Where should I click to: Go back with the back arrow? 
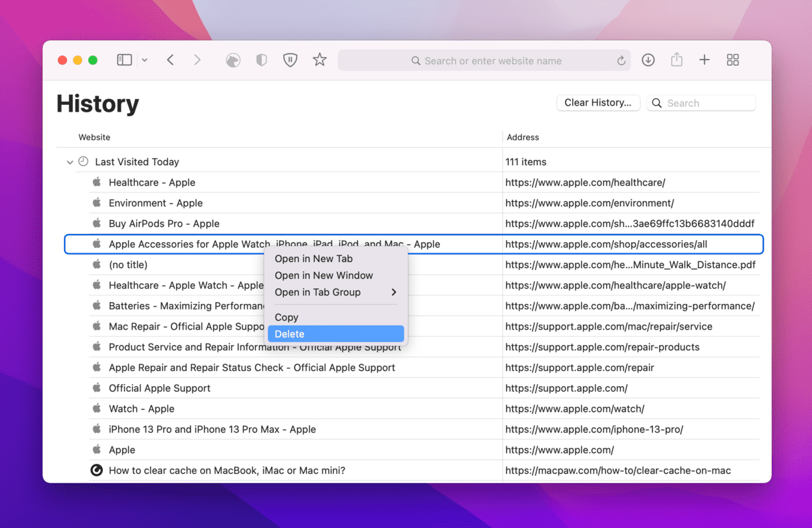170,60
